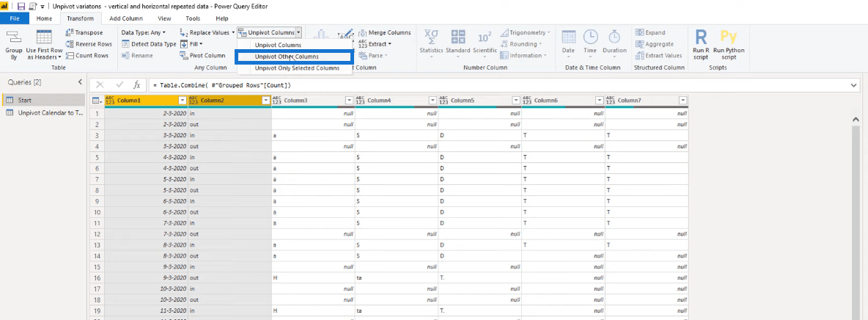Click the 9-3-2020 out date cell
Viewport: 868px width, 320px height.
pos(146,277)
